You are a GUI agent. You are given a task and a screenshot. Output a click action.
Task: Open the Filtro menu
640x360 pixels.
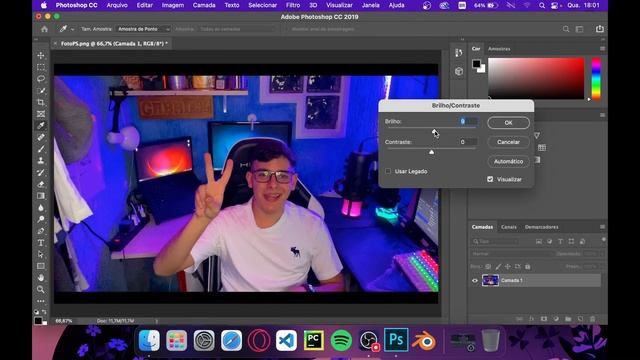coord(293,5)
